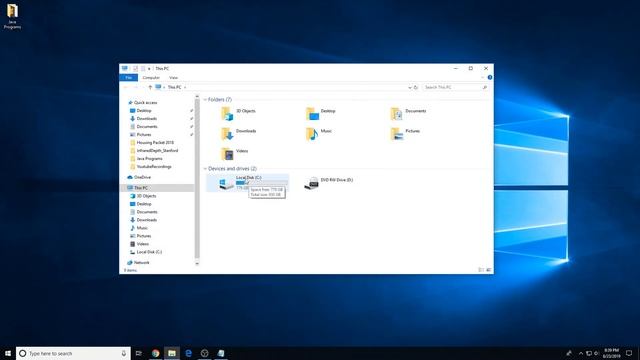Click the Help question mark icon
Image resolution: width=640 pixels, height=360 pixels.
[489, 77]
